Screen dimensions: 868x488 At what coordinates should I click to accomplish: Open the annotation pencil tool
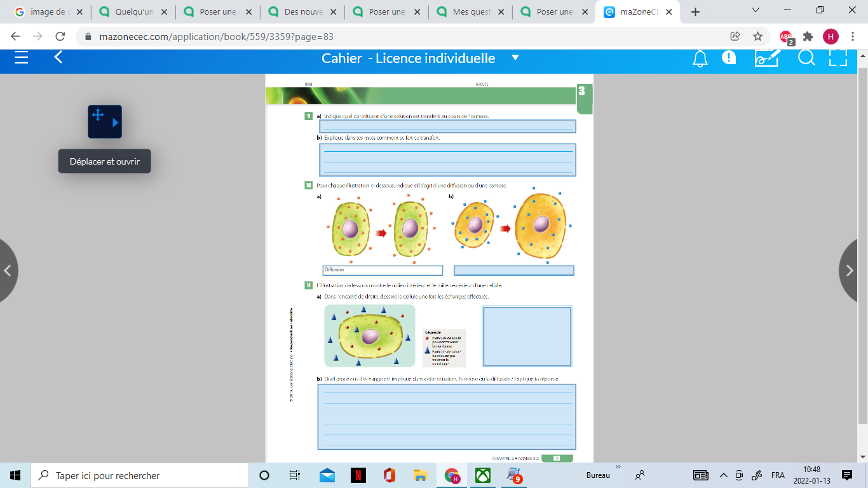(x=766, y=58)
